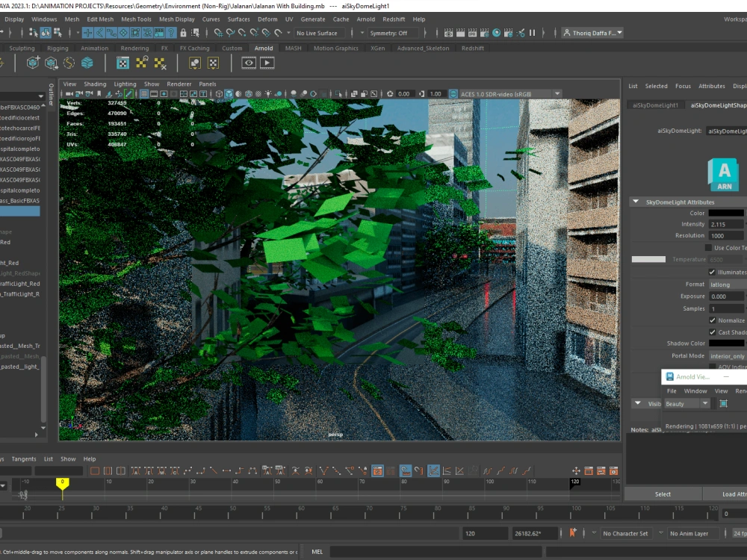This screenshot has width=747, height=560.
Task: Collapse the SkyDomeLight Attributes section
Action: tap(636, 202)
